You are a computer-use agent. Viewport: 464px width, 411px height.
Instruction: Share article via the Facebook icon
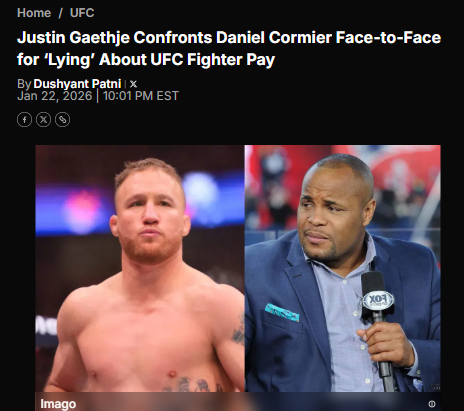24,120
